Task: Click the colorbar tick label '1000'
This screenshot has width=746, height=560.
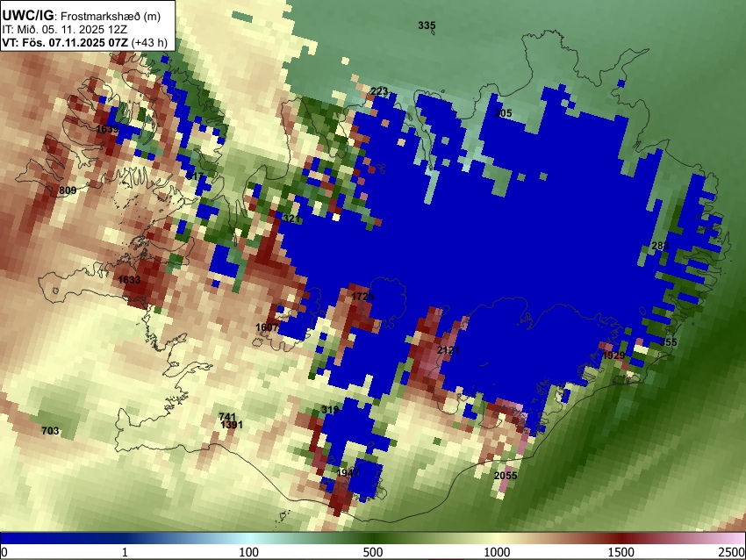Action: click(497, 552)
